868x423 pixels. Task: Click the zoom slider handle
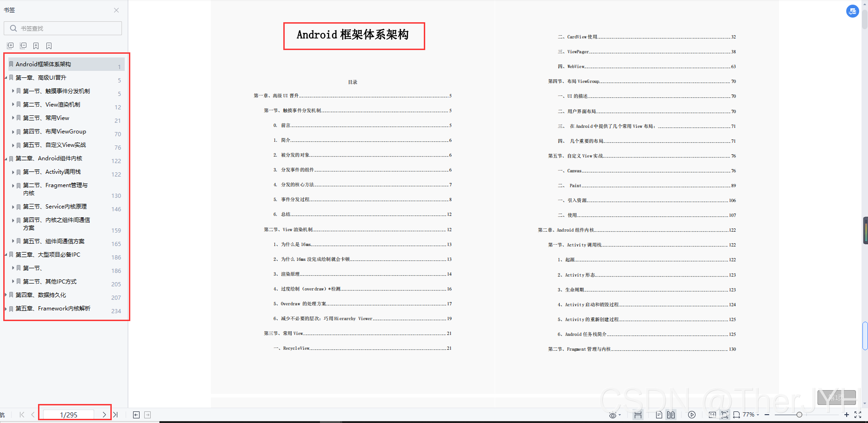799,415
